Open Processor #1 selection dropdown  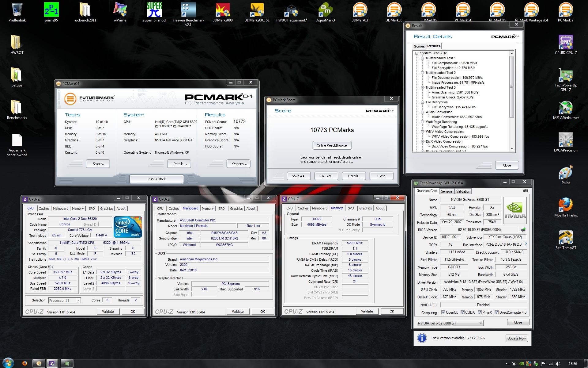pos(65,300)
